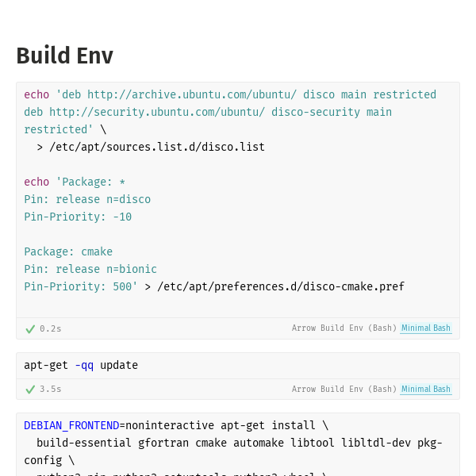The width and height of the screenshot is (476, 476).
Task: Open Minimal Bash link under apt-get update cell
Action: [x=425, y=390]
